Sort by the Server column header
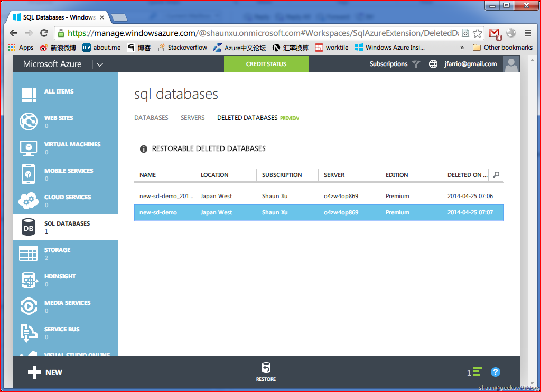Image resolution: width=541 pixels, height=392 pixels. (x=334, y=175)
